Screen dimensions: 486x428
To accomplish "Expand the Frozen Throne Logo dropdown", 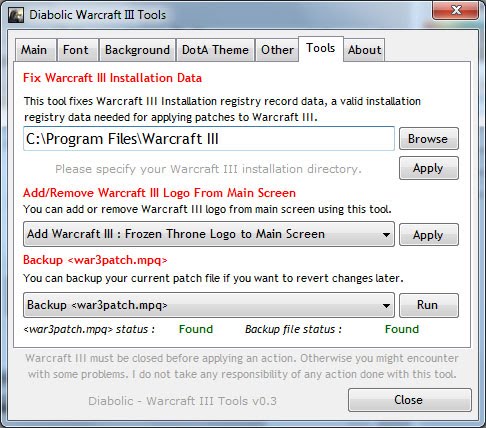I will (x=209, y=234).
